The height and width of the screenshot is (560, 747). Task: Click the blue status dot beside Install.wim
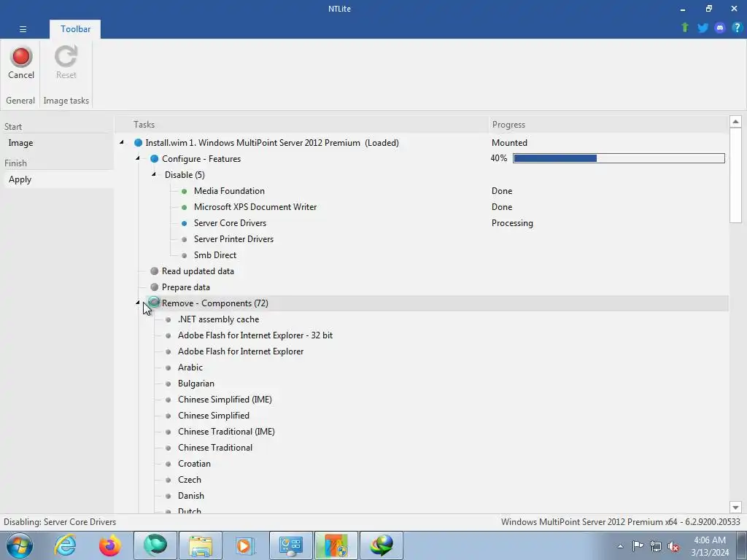pyautogui.click(x=138, y=143)
